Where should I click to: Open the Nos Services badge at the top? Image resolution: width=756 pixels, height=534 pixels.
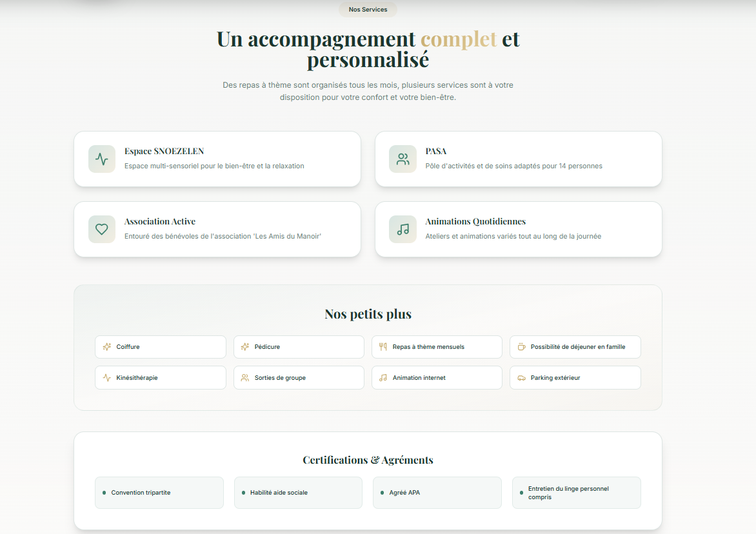tap(368, 9)
